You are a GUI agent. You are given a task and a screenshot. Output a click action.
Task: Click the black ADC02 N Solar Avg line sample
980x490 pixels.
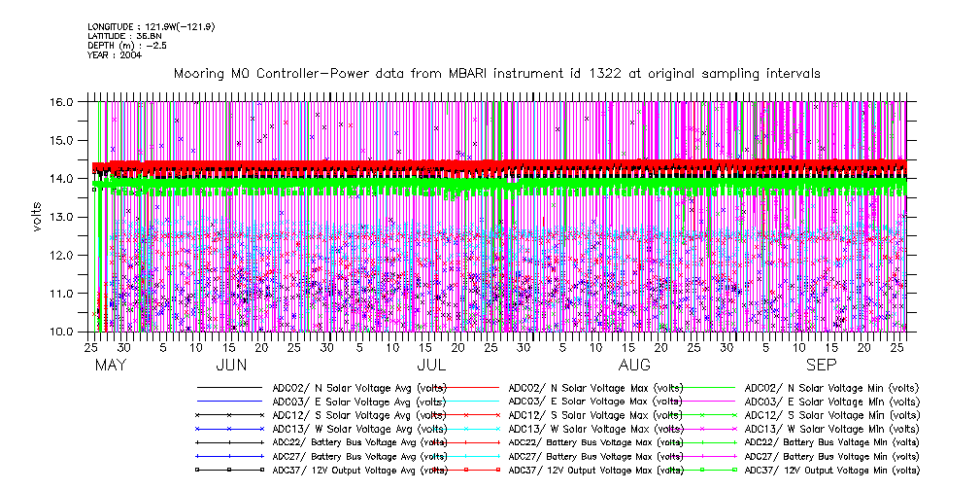(x=229, y=387)
